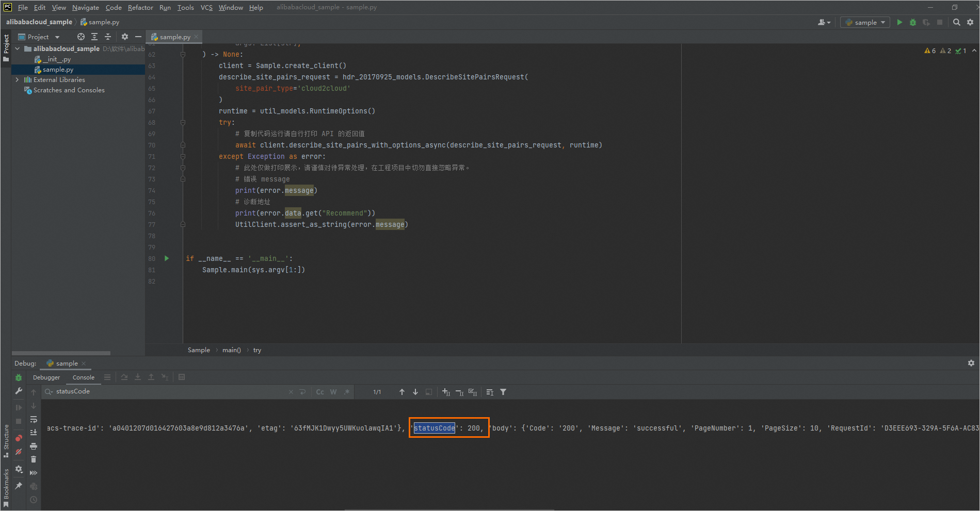
Task: Switch to the Console tab
Action: click(x=84, y=377)
